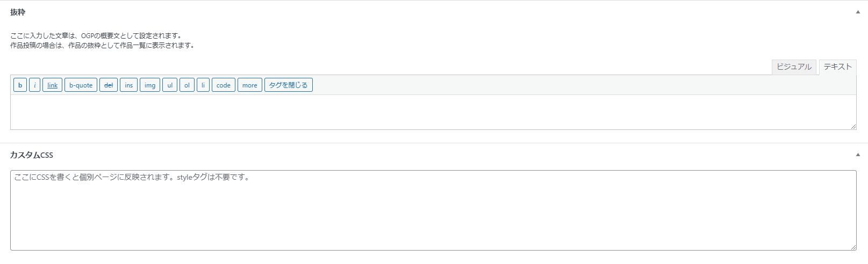The image size is (868, 264).
Task: Insert a more tag
Action: pyautogui.click(x=250, y=85)
